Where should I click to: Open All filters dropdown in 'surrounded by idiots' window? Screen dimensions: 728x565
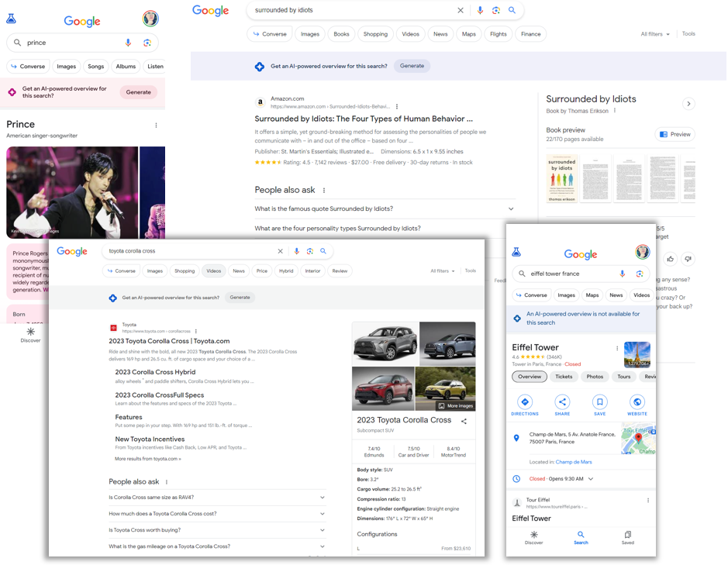pos(655,34)
